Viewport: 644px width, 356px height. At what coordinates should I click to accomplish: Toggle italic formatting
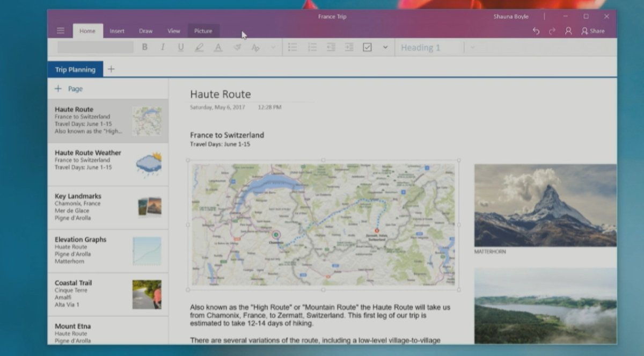pyautogui.click(x=163, y=47)
